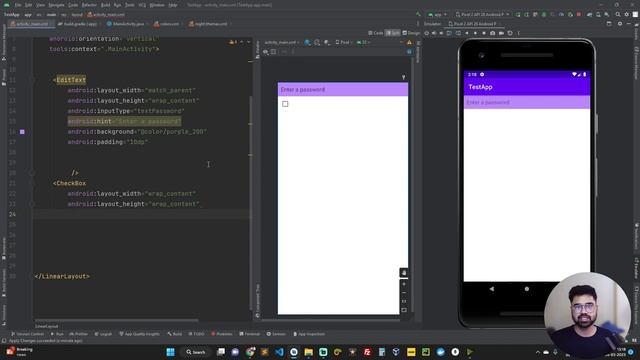Switch editor to Code view mode

[376, 33]
